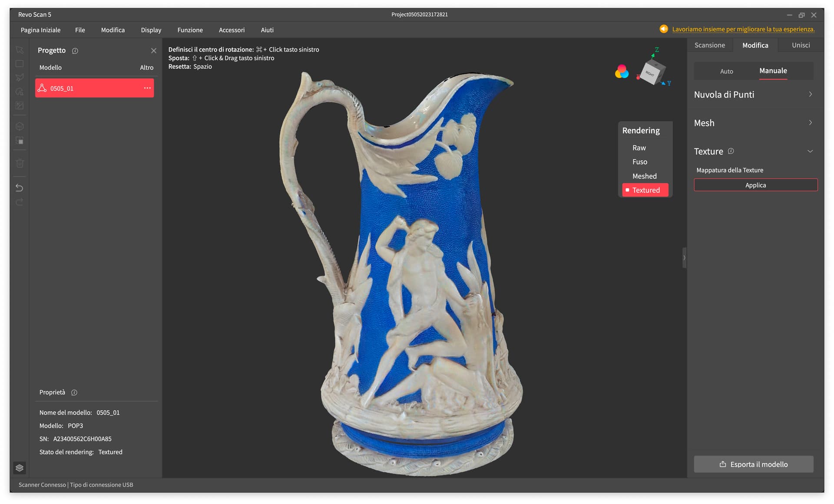
Task: Open the Aiuti menu
Action: 267,30
